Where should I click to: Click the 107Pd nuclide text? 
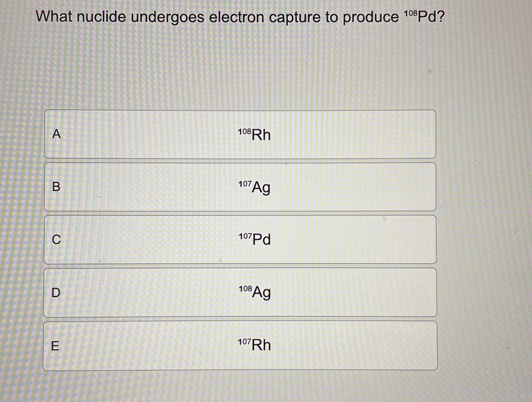(254, 239)
